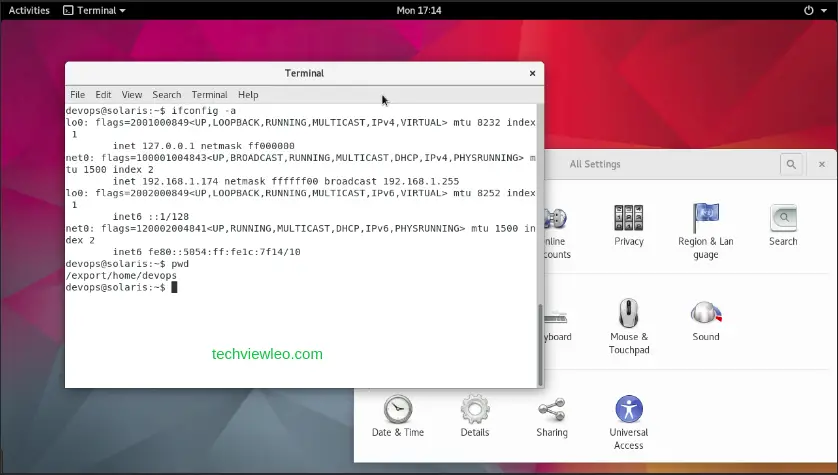Open system menu dropdown arrow
838x475 pixels.
tap(824, 10)
